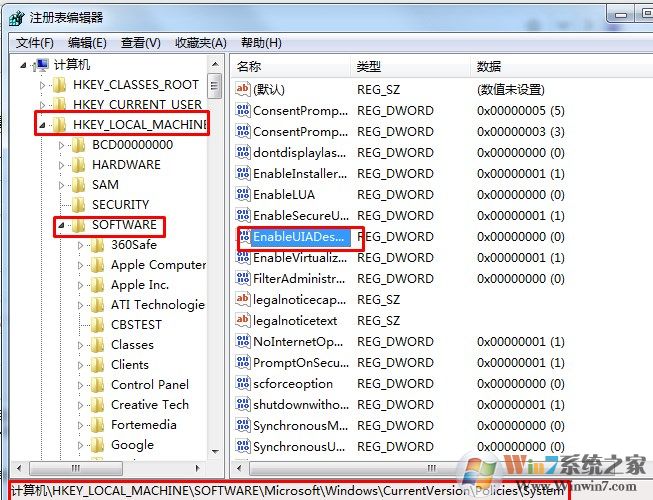Click tree pane scroll down arrow
This screenshot has height=500, width=653.
click(215, 452)
